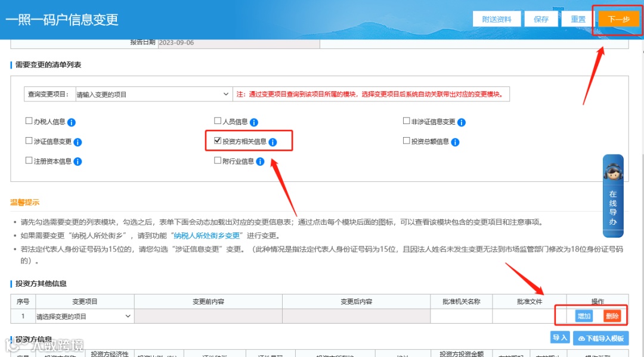Click the 保存 button
Image resolution: width=644 pixels, height=357 pixels.
click(541, 19)
